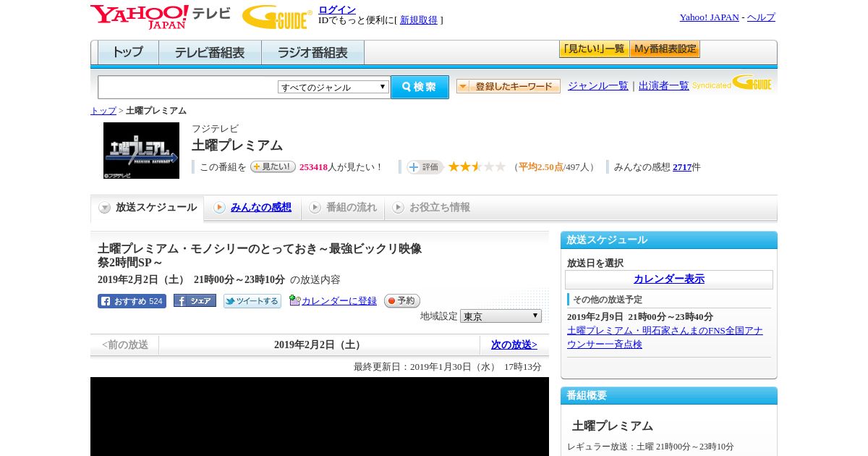The image size is (868, 456).
Task: Open the「見たい!」一覧 button
Action: click(x=594, y=49)
